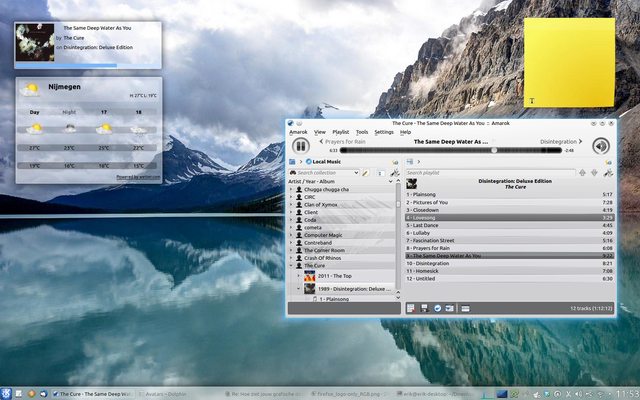This screenshot has height=400, width=640.
Task: Click the Local Music breadcrumb
Action: click(323, 162)
